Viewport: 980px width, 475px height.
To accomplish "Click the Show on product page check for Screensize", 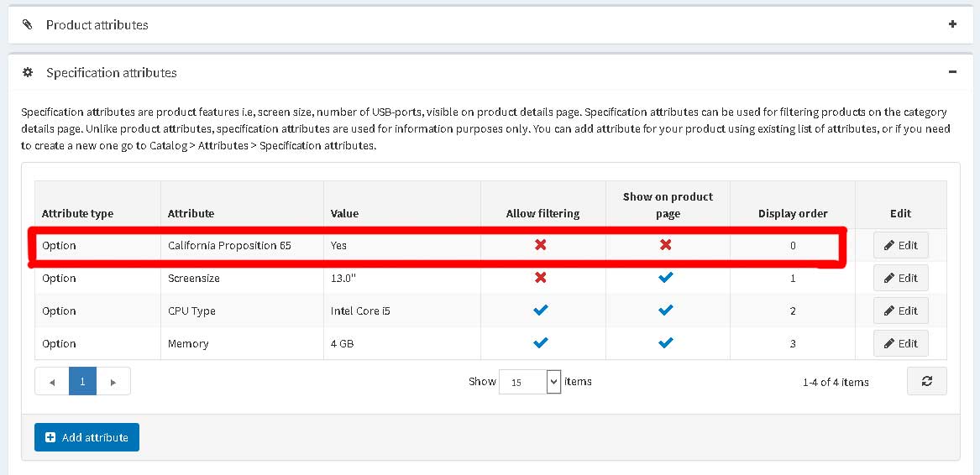I will pos(666,278).
